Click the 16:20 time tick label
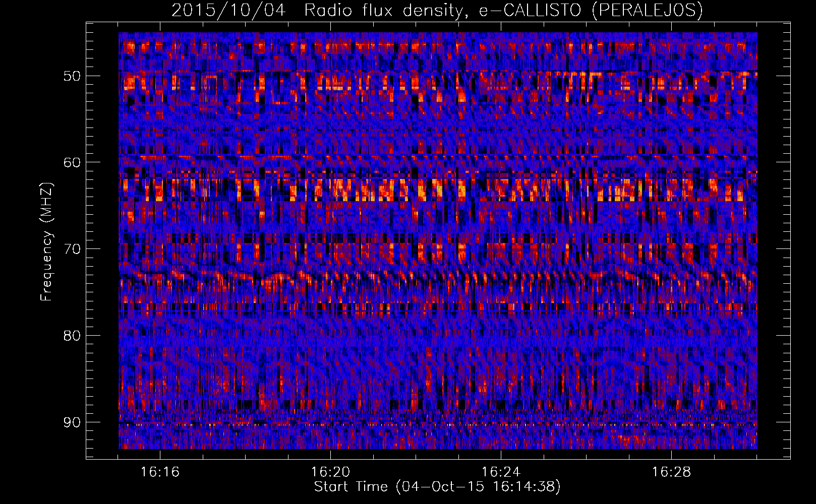The width and height of the screenshot is (816, 504). (330, 472)
